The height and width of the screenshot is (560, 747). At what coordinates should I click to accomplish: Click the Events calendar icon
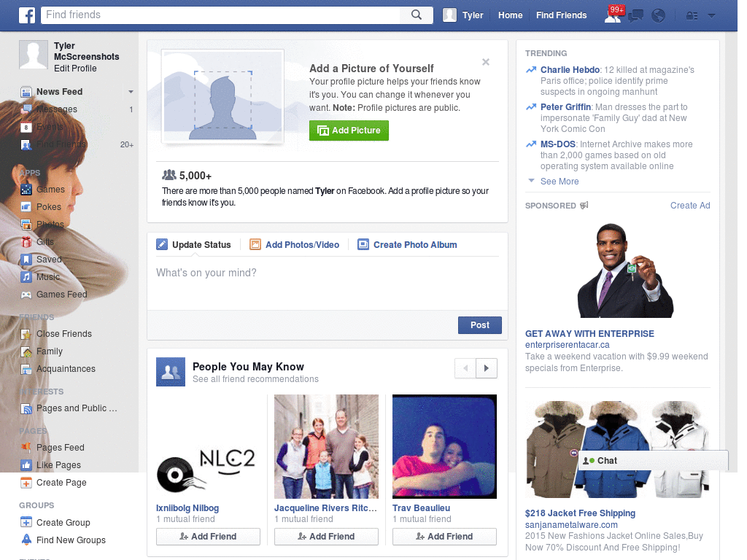(26, 127)
